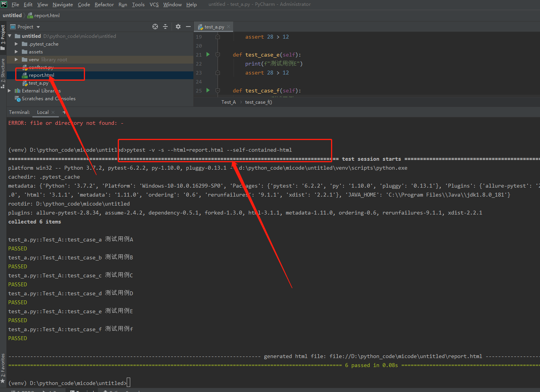Click the terminal prompt input at the bottom
This screenshot has width=540, height=392.
pos(128,383)
